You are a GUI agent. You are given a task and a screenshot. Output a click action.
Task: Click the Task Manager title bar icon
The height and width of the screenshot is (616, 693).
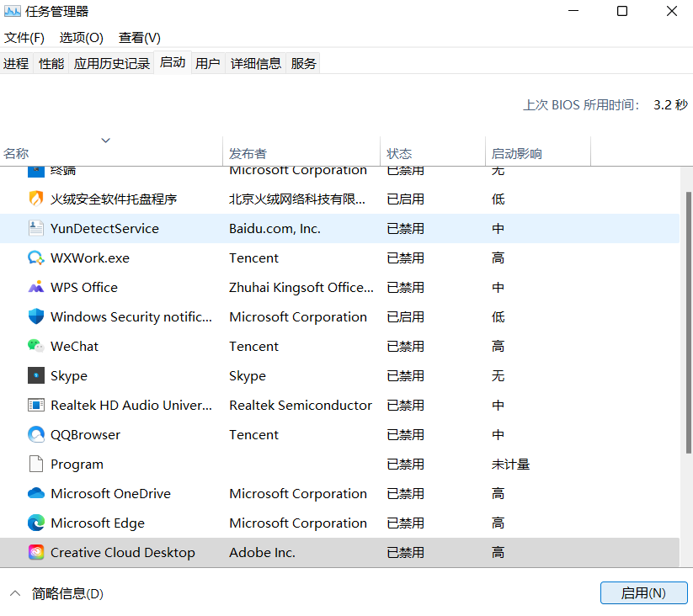pos(13,12)
